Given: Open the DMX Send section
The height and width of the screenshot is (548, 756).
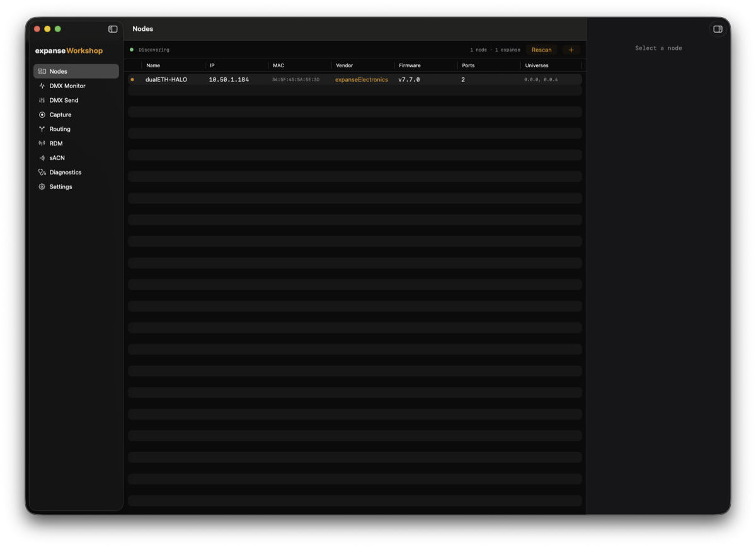Looking at the screenshot, I should (76, 100).
